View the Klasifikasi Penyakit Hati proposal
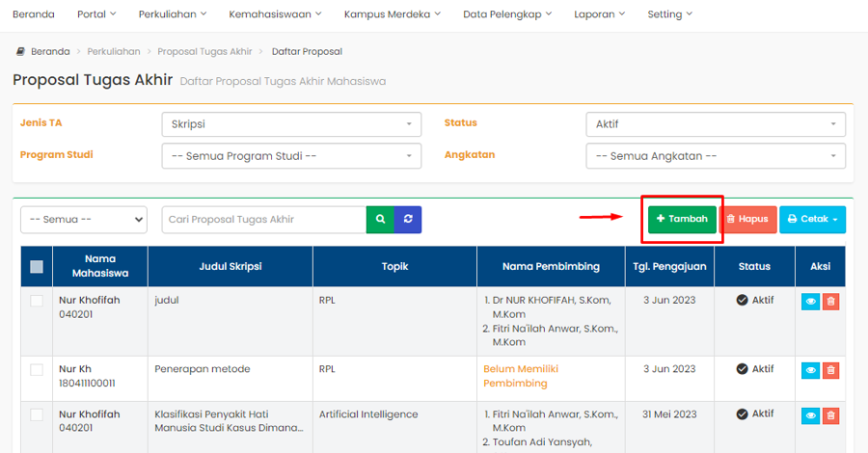This screenshot has height=453, width=868. pos(810,415)
